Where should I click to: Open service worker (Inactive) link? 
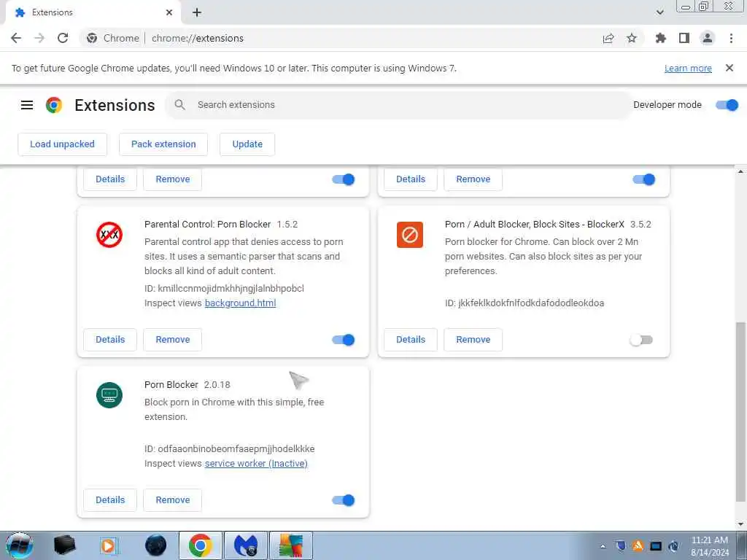click(x=256, y=464)
